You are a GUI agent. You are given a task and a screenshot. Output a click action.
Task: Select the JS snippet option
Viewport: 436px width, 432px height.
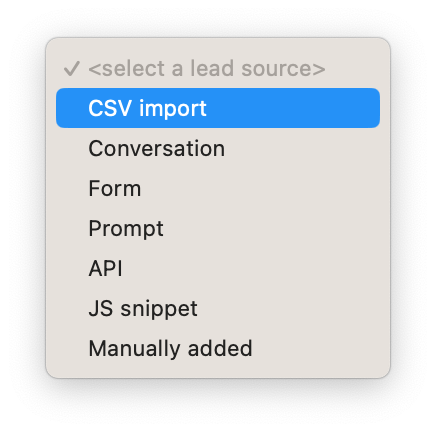(218, 308)
